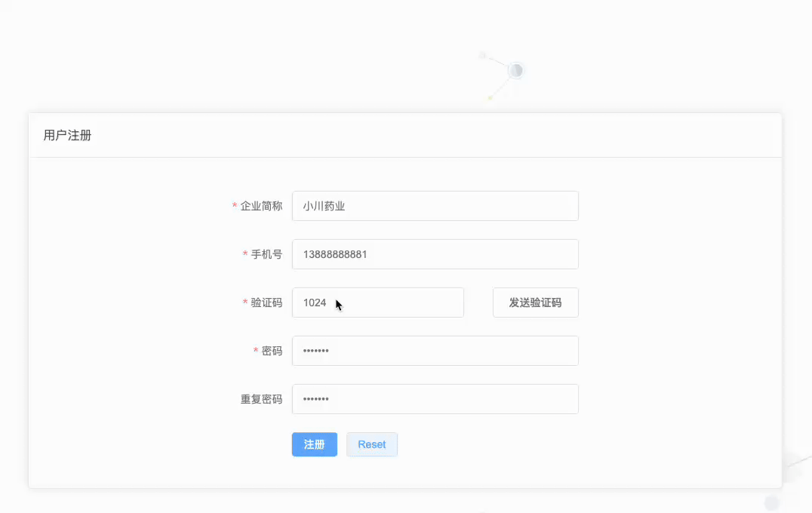
Task: Click the Reset button
Action: [371, 444]
